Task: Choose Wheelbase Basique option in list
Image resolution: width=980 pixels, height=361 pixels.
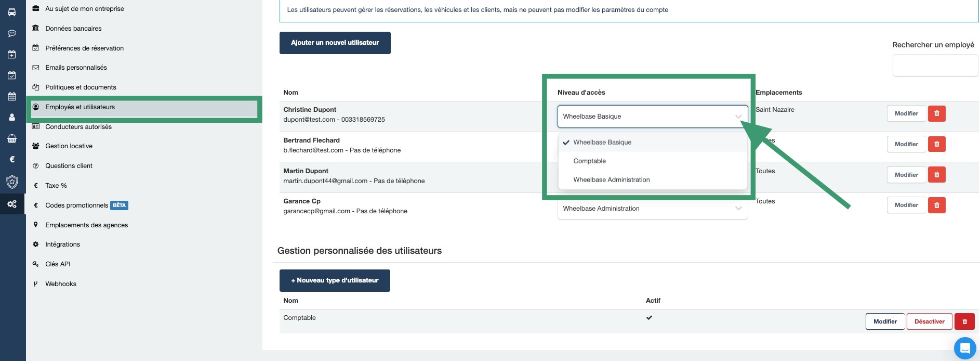Action: coord(653,143)
